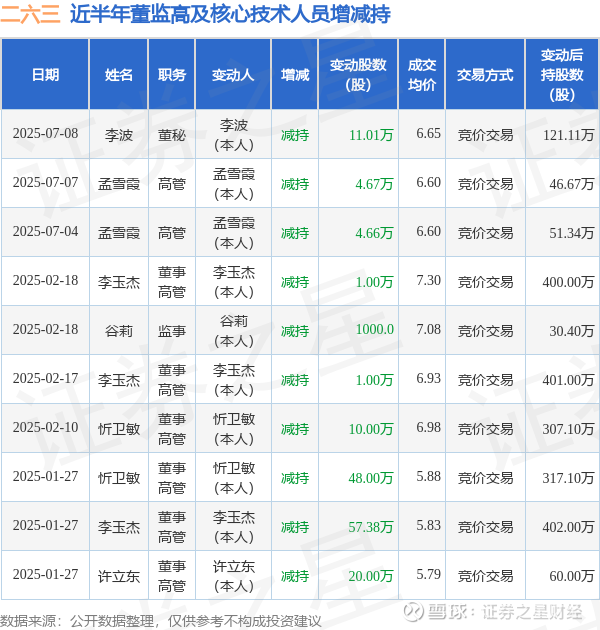Select share change value 1000.0

point(375,329)
